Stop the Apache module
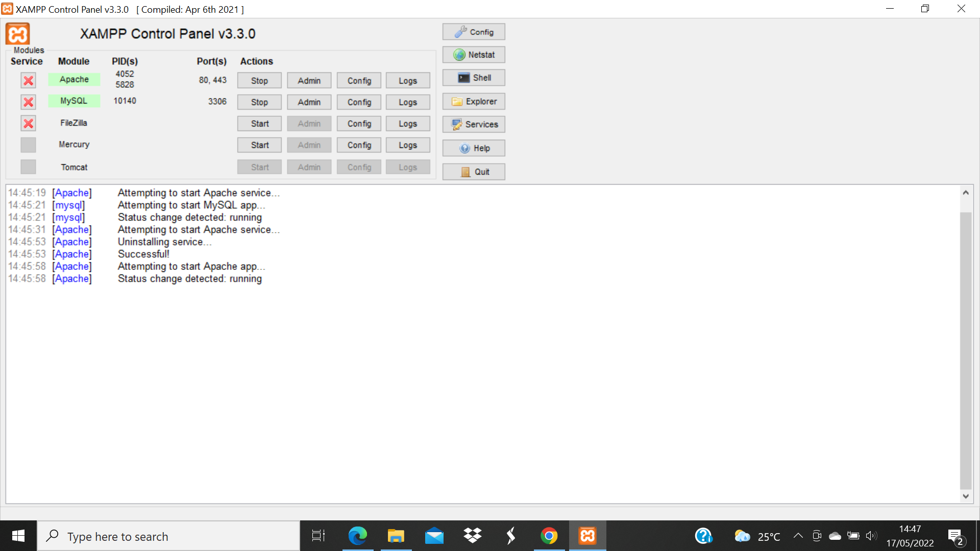The image size is (980, 551). (259, 80)
